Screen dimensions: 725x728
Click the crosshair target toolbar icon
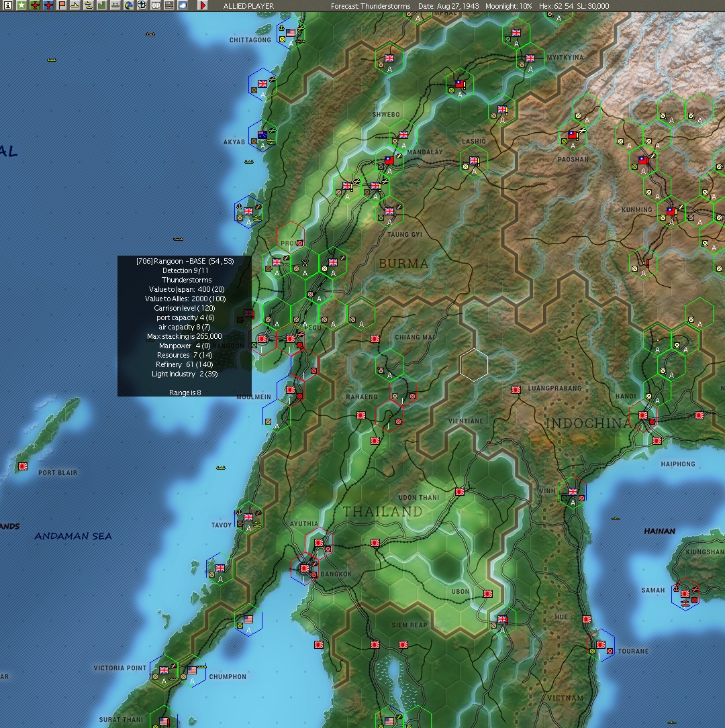[142, 5]
